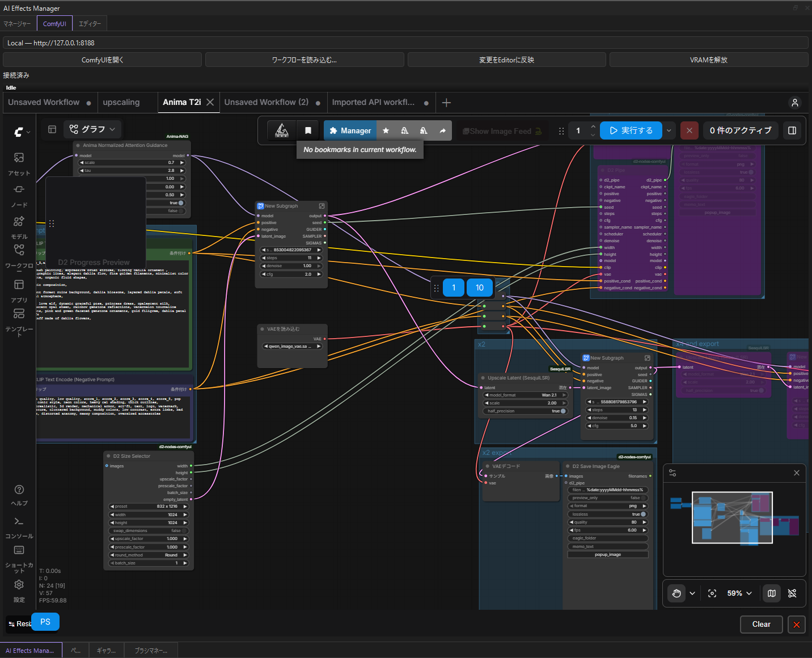Toggle swap_dimensions in D2 Size Selector
The height and width of the screenshot is (658, 812).
148,531
